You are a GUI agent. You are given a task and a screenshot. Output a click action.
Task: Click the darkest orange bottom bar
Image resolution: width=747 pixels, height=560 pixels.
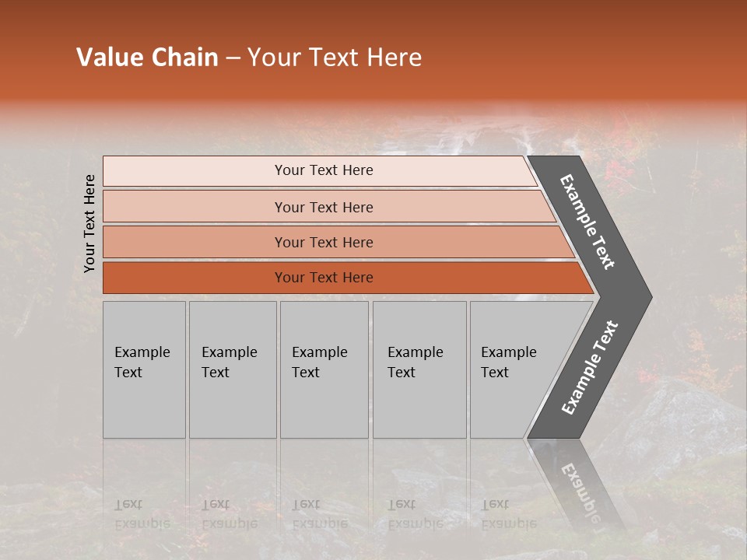(324, 278)
